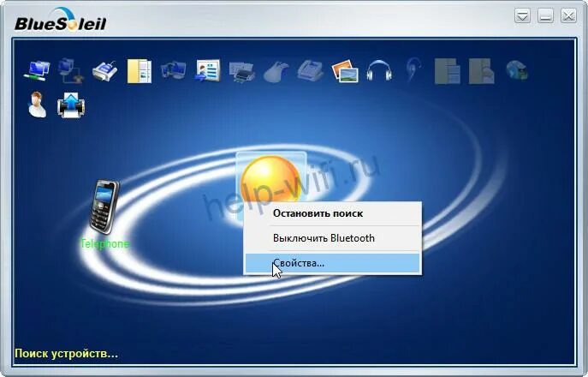
Task: Select the Telephone device icon
Action: (104, 206)
